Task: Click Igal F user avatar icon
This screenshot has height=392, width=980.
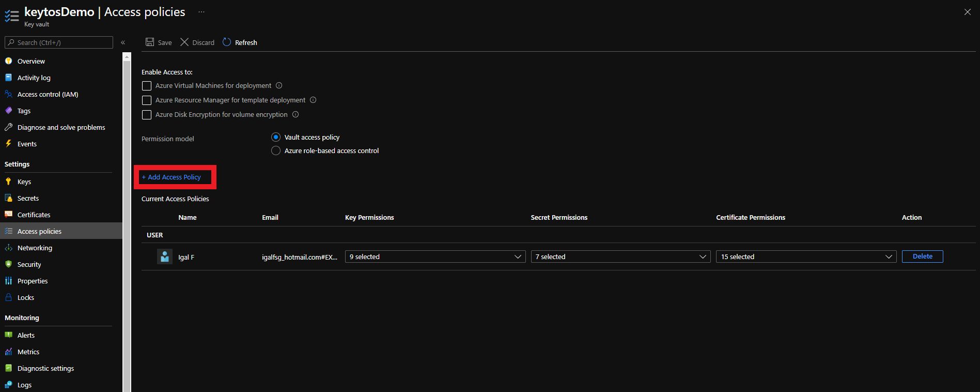Action: (165, 257)
